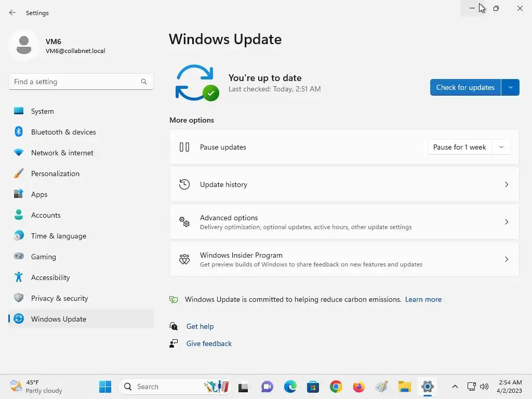Open Microsoft Edge from the taskbar

click(290, 387)
